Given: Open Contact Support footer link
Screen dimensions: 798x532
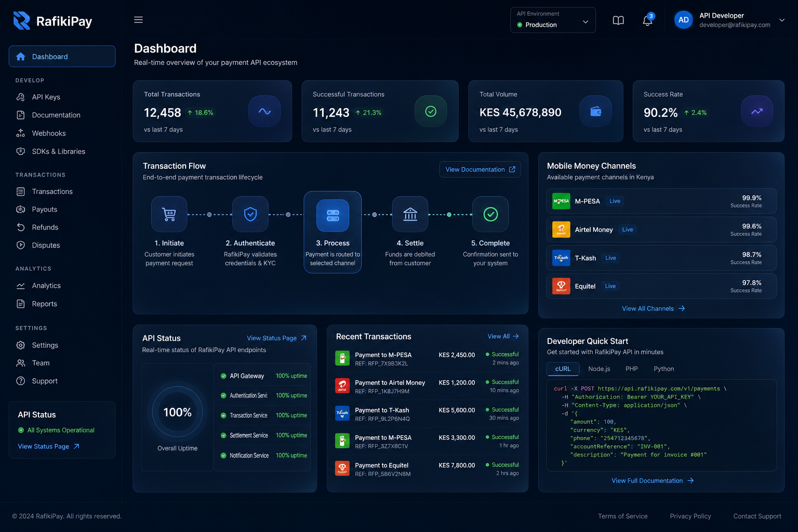Looking at the screenshot, I should point(757,516).
